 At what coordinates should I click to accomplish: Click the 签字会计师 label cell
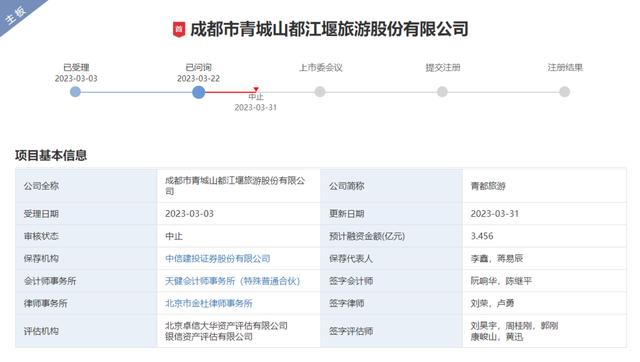(x=392, y=281)
